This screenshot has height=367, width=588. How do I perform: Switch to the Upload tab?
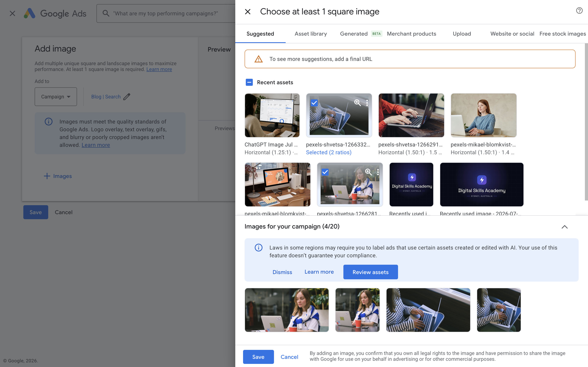(x=462, y=34)
